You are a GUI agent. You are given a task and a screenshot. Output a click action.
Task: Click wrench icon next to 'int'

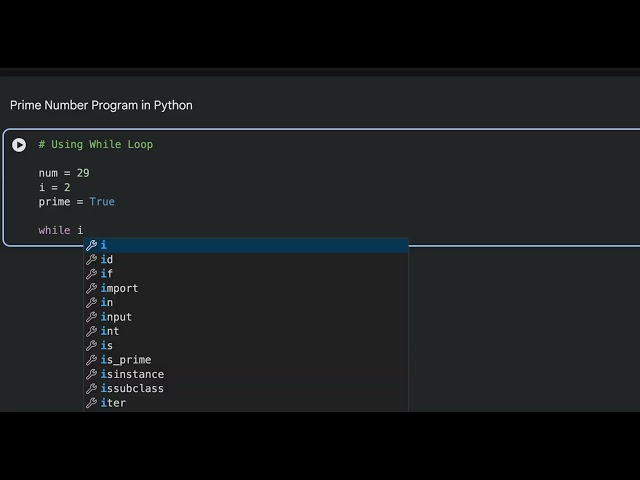pos(91,331)
